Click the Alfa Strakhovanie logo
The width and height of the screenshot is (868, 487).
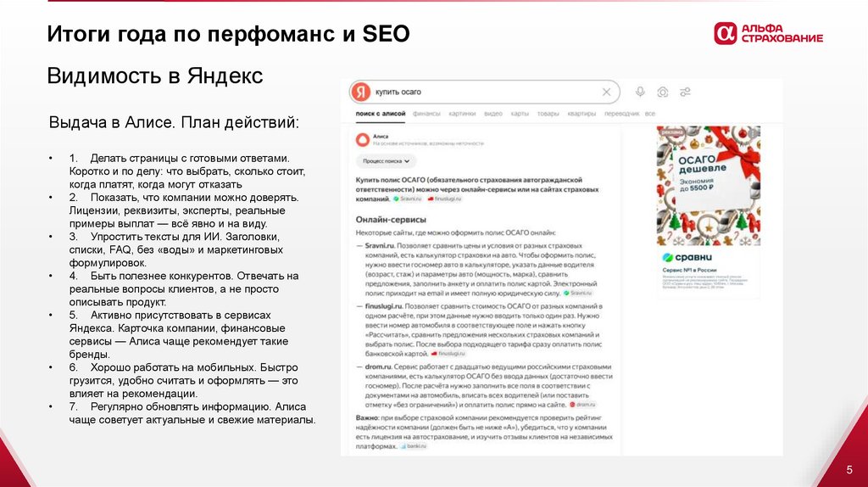coord(768,33)
